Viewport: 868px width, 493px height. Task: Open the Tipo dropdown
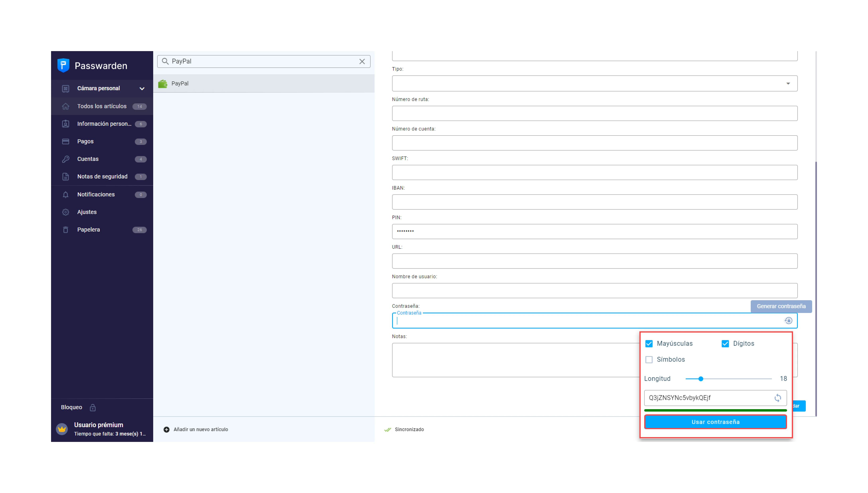coord(594,83)
